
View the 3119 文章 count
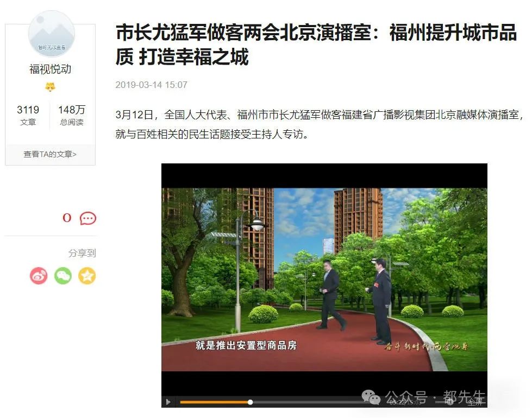[x=28, y=115]
